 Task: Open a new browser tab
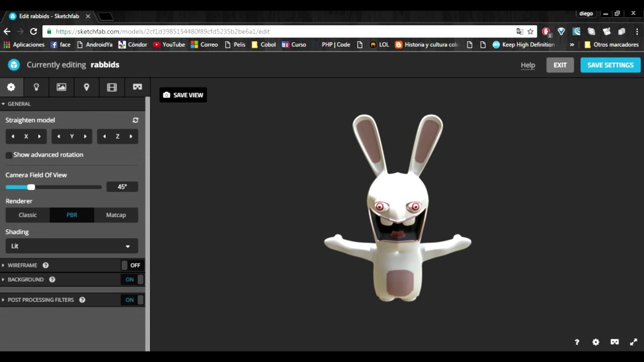coord(105,17)
